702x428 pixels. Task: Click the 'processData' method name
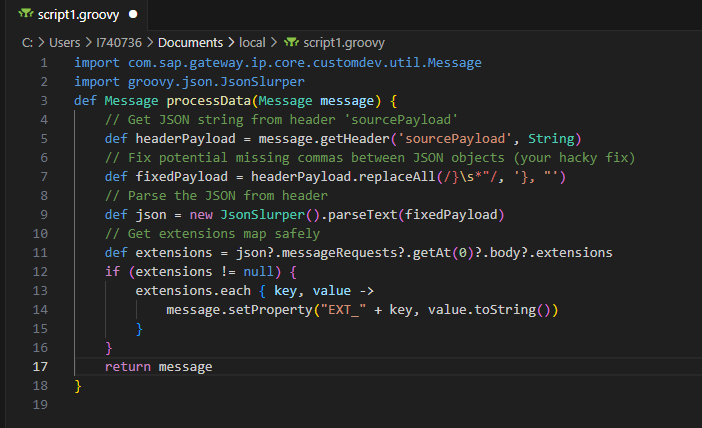(209, 101)
